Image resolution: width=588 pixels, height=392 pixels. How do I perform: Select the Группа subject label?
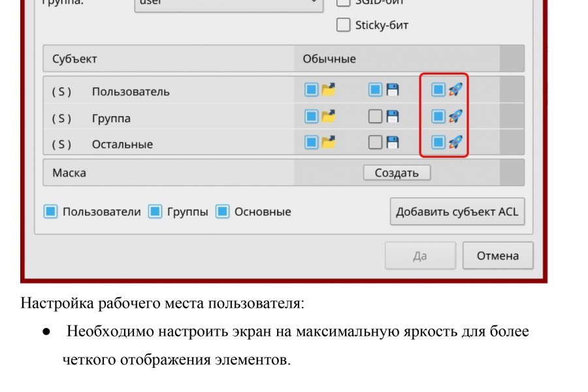[x=111, y=118]
